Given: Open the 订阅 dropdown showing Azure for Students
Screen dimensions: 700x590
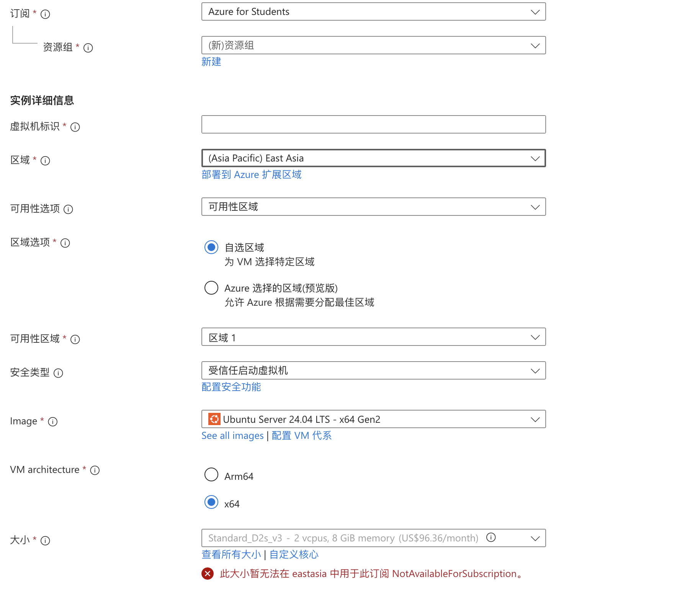Looking at the screenshot, I should pyautogui.click(x=373, y=12).
